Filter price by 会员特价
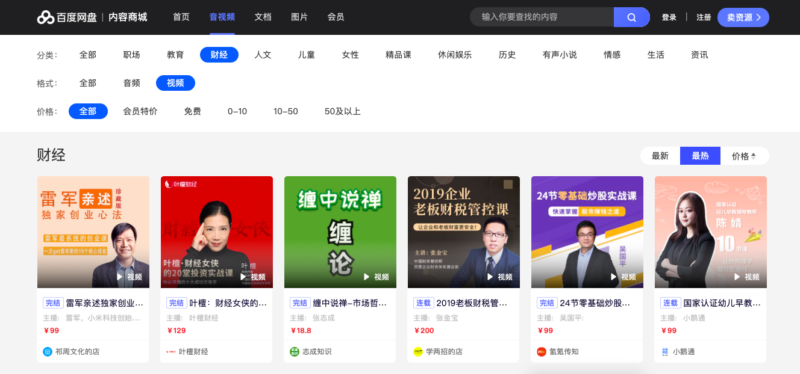Image resolution: width=800 pixels, height=374 pixels. click(140, 111)
